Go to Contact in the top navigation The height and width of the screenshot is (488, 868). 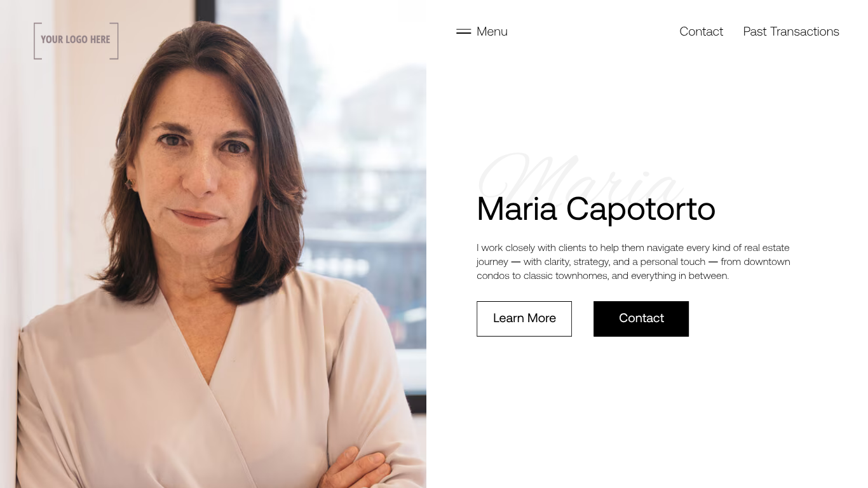pos(701,32)
